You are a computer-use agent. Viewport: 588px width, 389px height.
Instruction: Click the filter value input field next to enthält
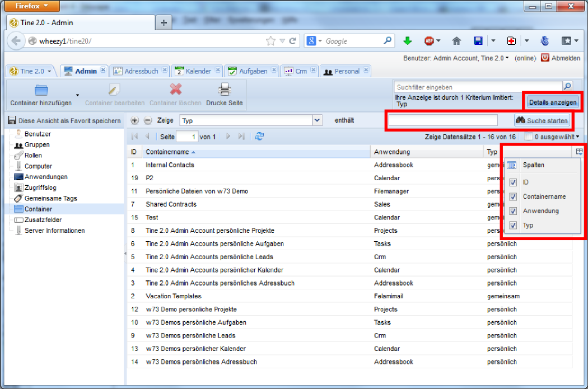[x=443, y=120]
